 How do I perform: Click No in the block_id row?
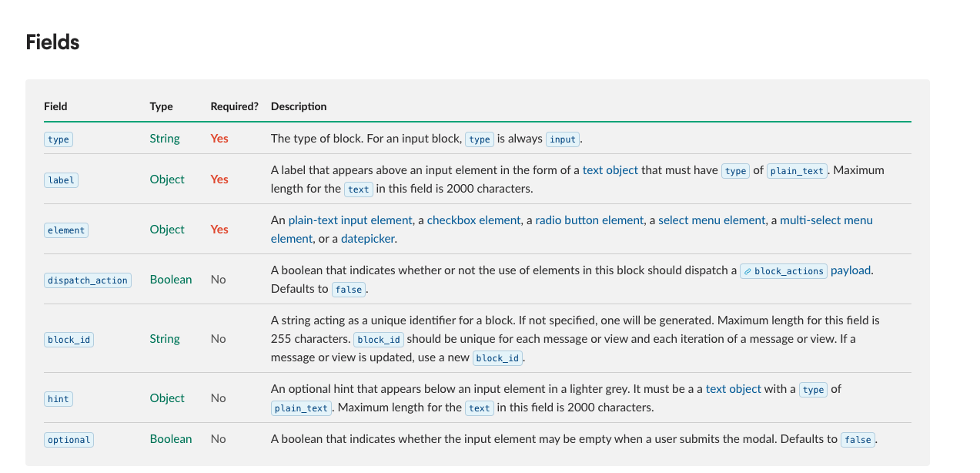coord(219,338)
